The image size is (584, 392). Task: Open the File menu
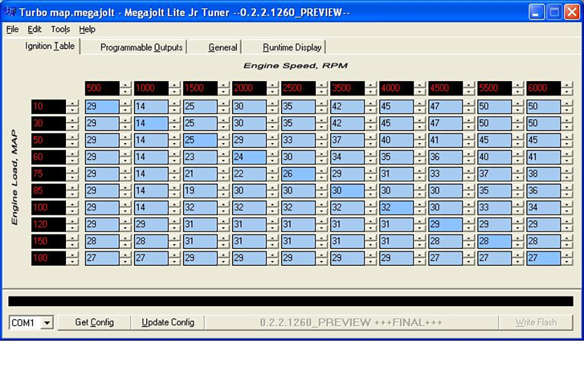12,29
